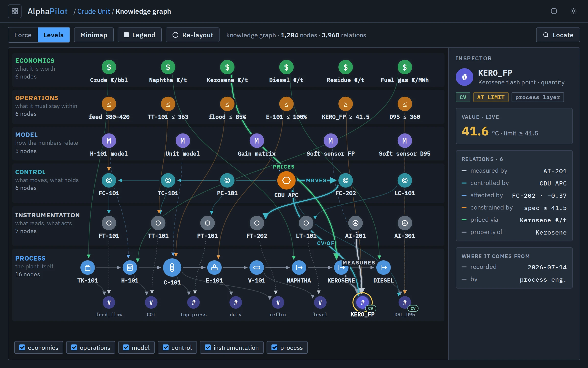Toggle the Minimap view
Viewport: 588px width, 368px height.
(94, 35)
